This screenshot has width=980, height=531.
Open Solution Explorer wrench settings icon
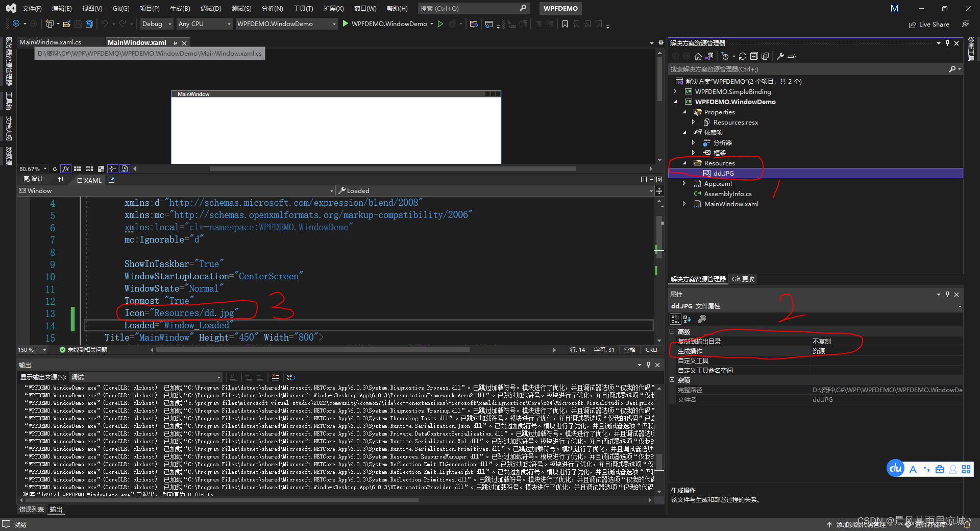(x=781, y=56)
